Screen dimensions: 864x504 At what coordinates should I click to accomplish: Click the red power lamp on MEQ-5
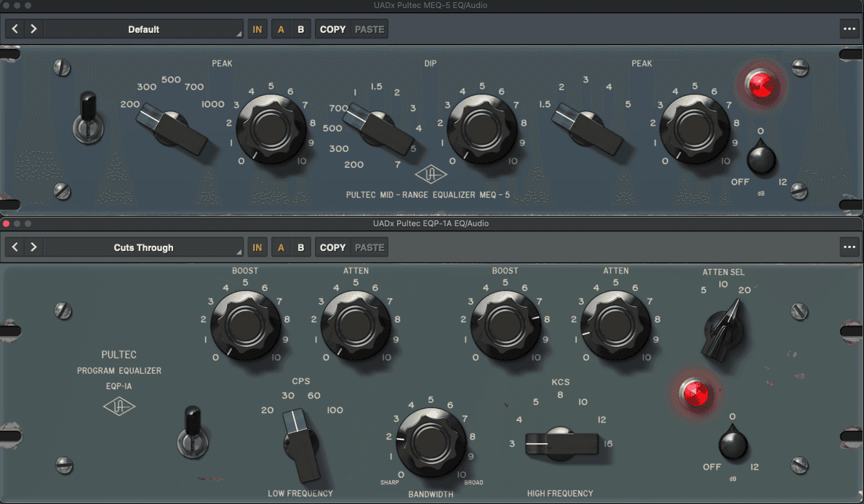coord(761,85)
